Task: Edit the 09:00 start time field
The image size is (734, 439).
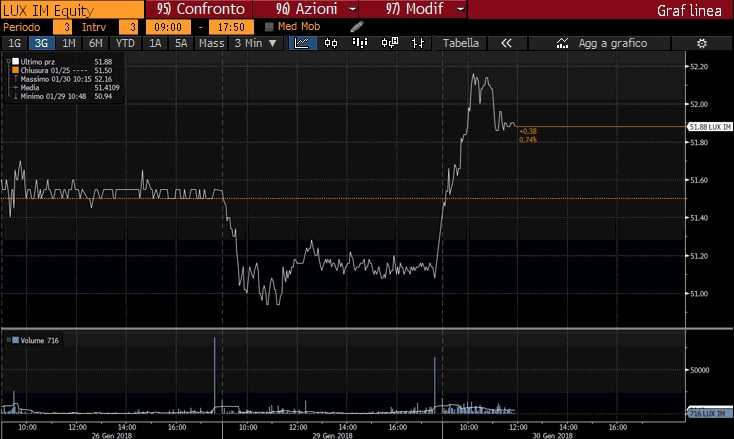Action: click(x=169, y=27)
